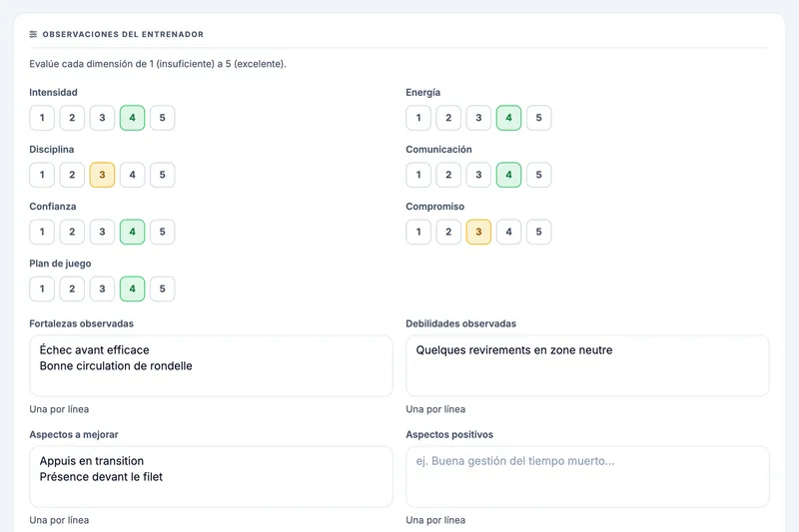
Task: Focus the Fortalezas observadas text area
Action: tap(211, 365)
